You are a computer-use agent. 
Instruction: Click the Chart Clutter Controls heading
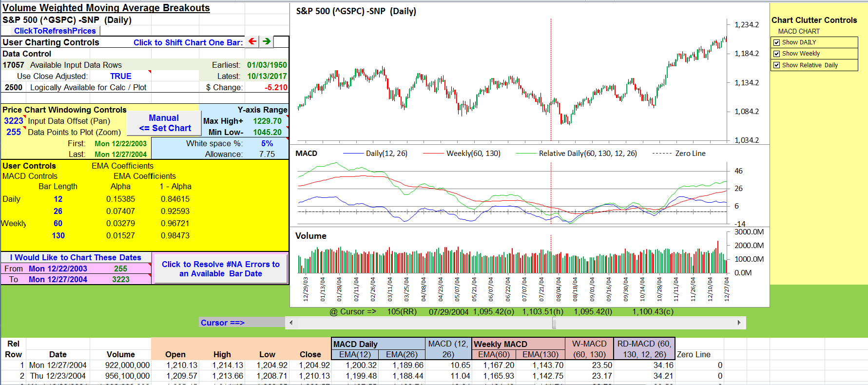click(x=814, y=20)
